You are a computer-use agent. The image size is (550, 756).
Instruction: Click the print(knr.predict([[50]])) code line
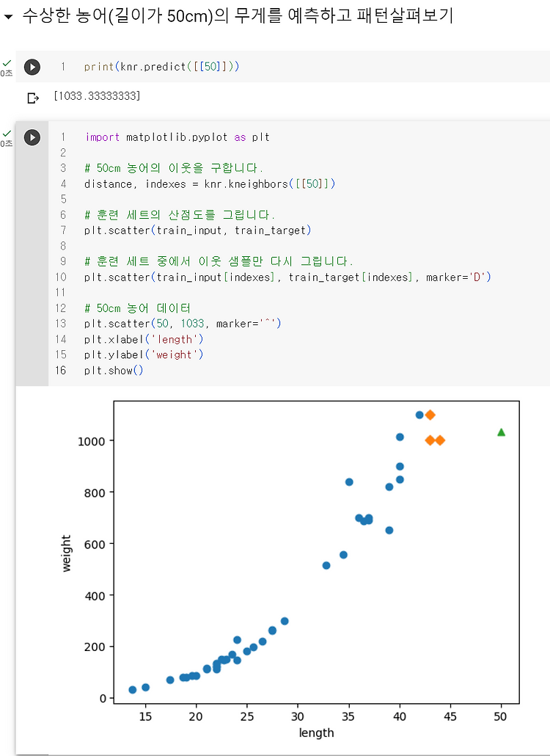[x=162, y=67]
